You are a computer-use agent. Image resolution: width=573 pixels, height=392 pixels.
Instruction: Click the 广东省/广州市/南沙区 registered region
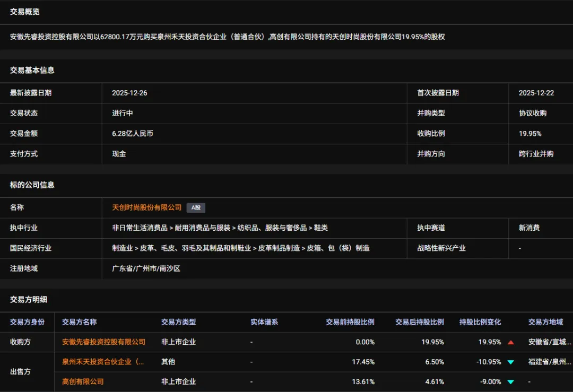pyautogui.click(x=146, y=268)
